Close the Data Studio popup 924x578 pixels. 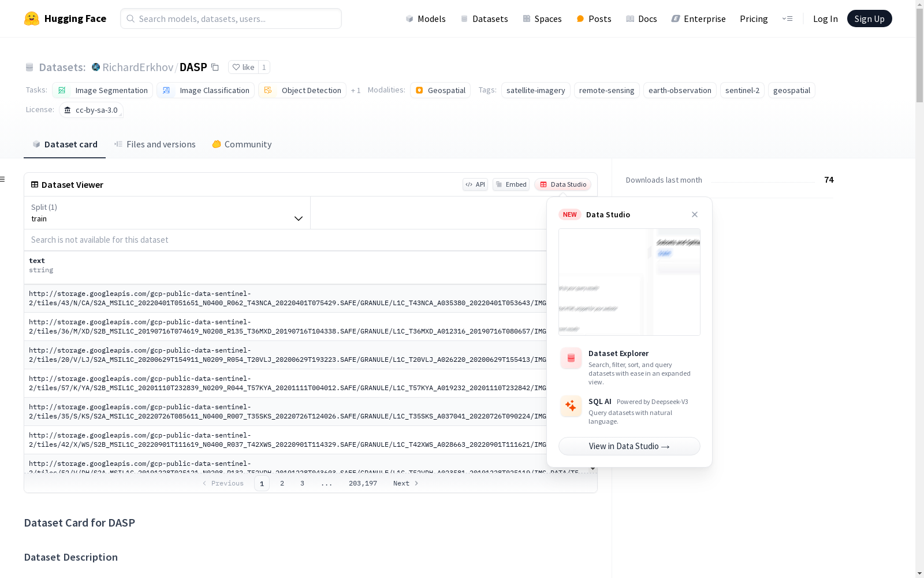(x=695, y=214)
